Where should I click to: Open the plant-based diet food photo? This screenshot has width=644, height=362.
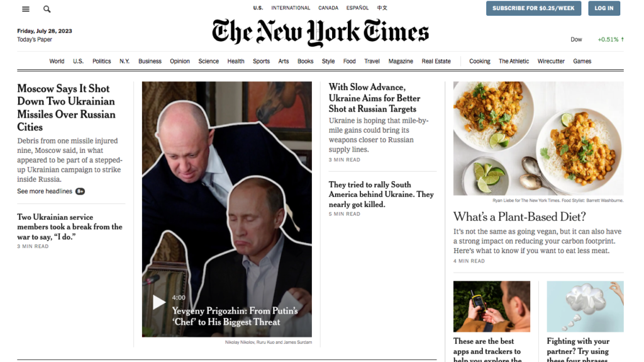point(538,139)
